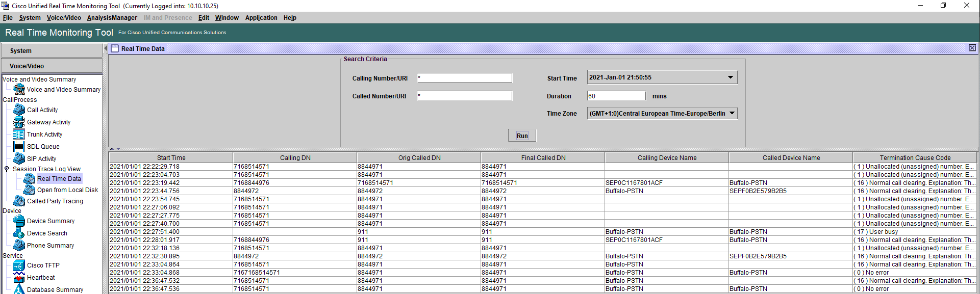Click the Voice/Video sidebar button
This screenshot has width=980, height=294.
tap(52, 66)
